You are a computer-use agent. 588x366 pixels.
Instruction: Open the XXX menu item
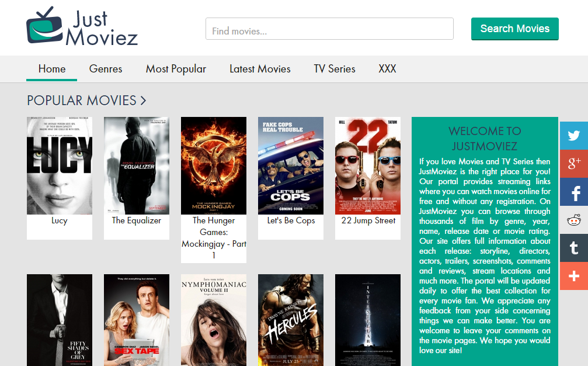point(387,69)
